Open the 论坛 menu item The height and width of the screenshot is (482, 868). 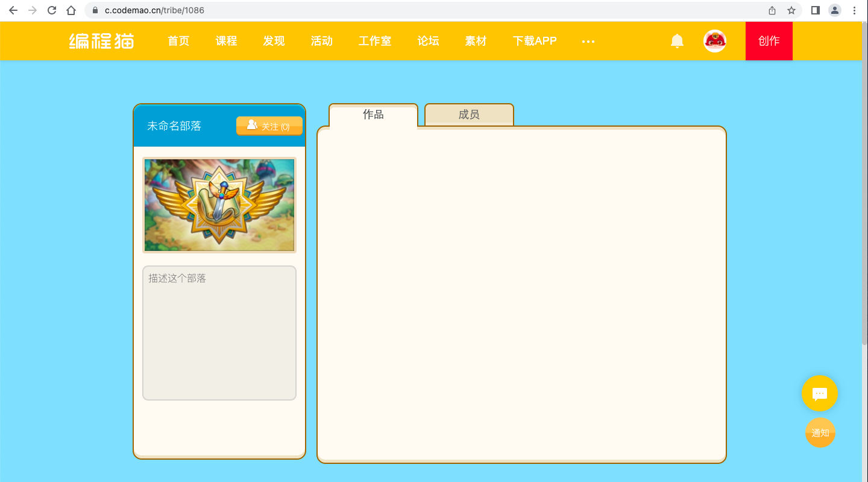(x=429, y=41)
